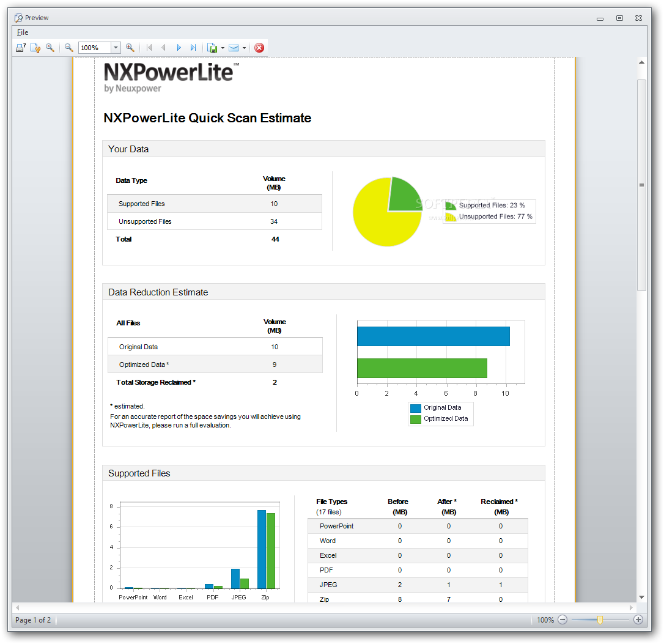Open the File menu
664x644 pixels.
pos(23,32)
